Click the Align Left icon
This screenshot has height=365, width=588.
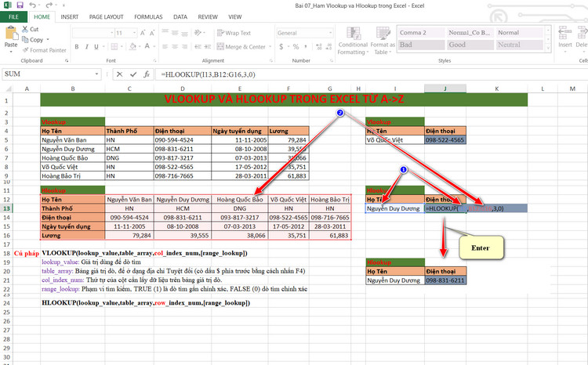point(165,46)
